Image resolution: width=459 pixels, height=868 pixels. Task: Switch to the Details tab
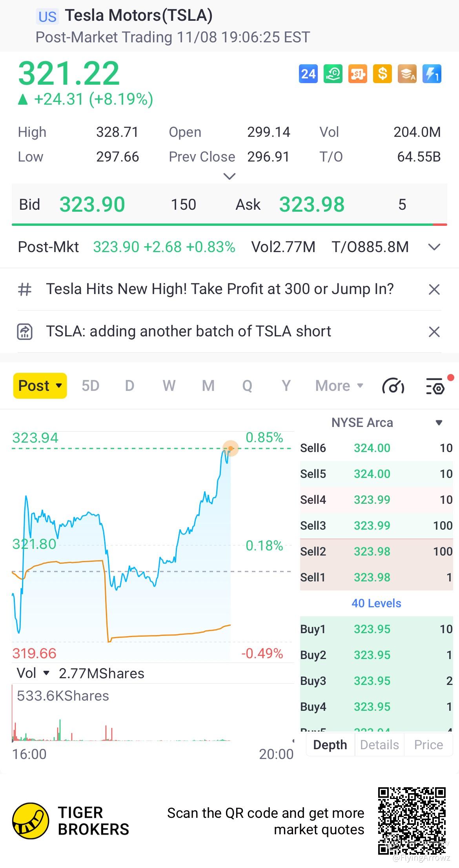[379, 745]
